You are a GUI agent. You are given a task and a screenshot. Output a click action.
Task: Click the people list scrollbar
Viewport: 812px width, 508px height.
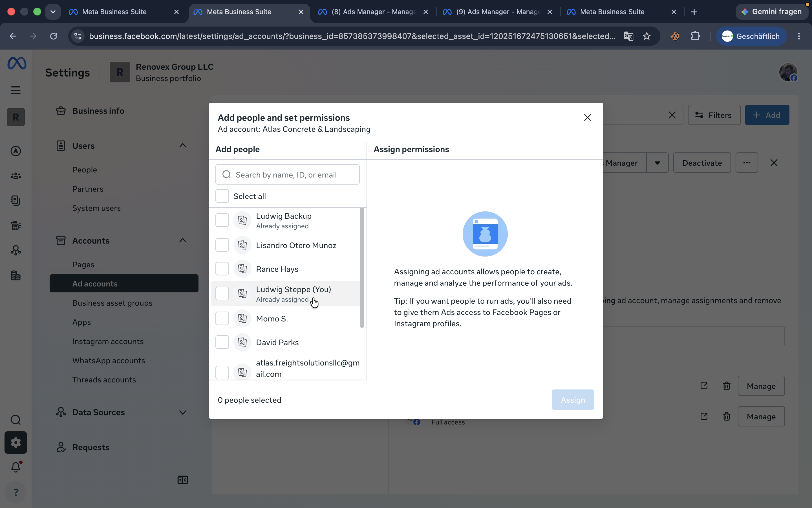pos(362,268)
